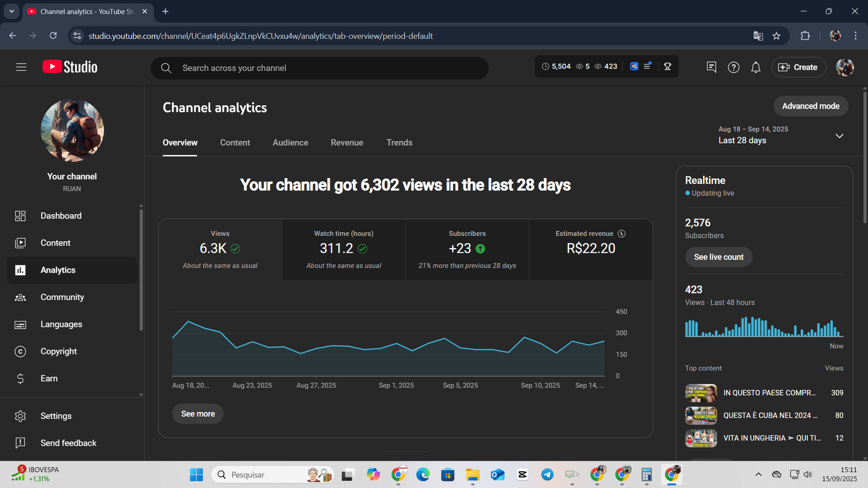Go to Analytics in the sidebar
The image size is (868, 488).
tap(72, 270)
